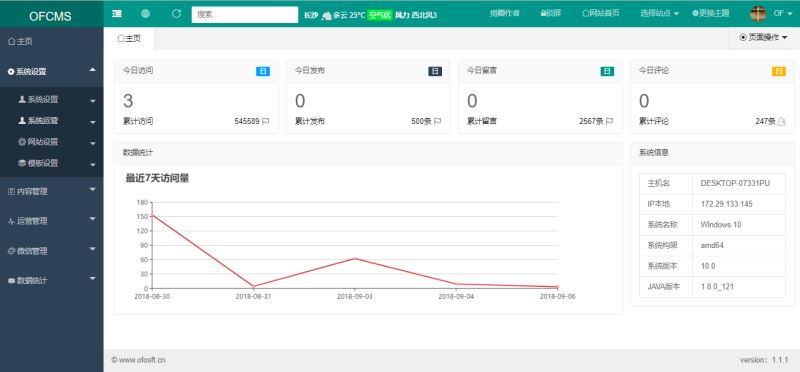The image size is (800, 372).
Task: Click the icon beside 内容管理
Action: [x=11, y=191]
